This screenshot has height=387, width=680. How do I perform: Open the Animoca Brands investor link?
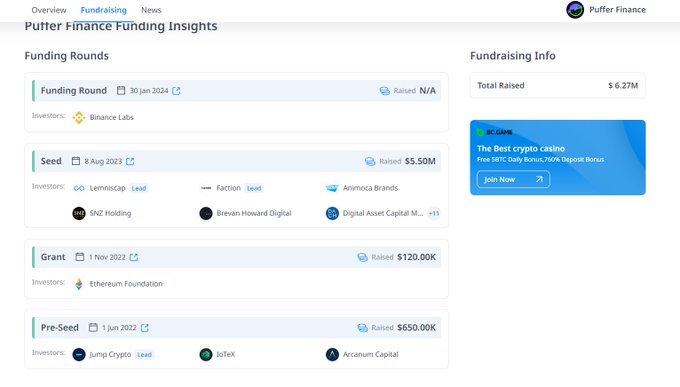click(370, 188)
